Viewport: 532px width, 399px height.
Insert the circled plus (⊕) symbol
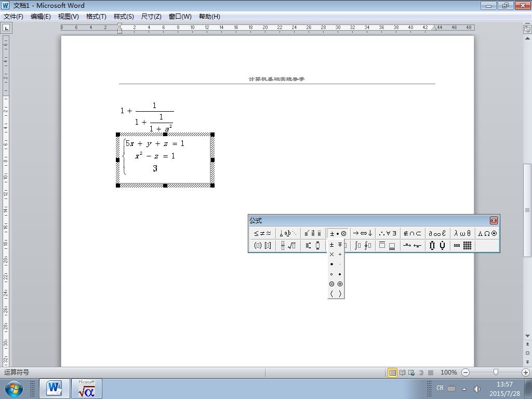point(340,284)
